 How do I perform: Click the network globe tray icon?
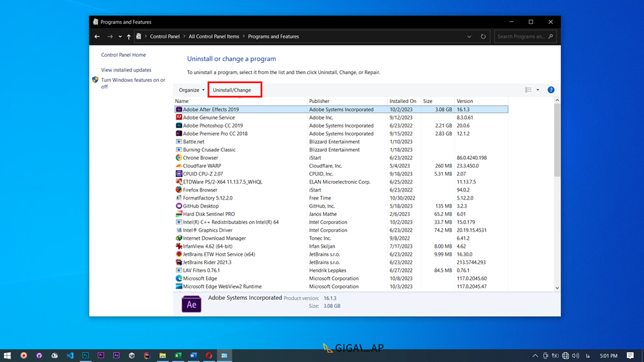[x=565, y=356]
